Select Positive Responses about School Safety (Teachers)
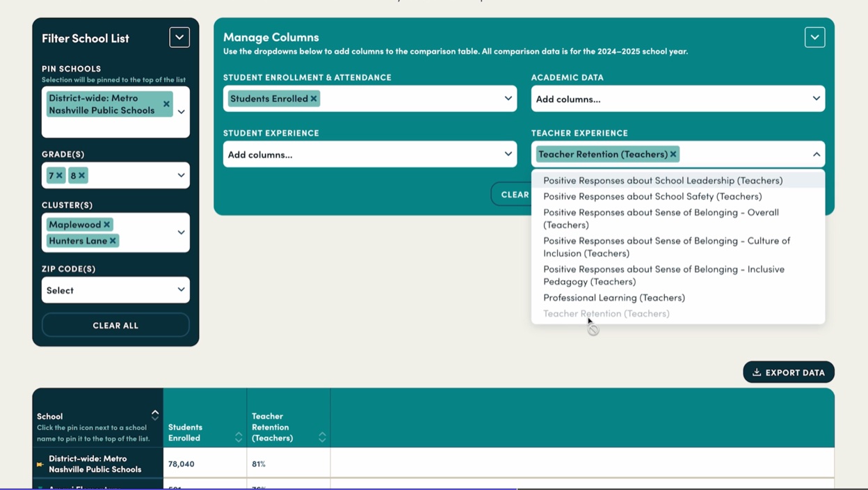Viewport: 868px width, 490px height. click(678, 196)
